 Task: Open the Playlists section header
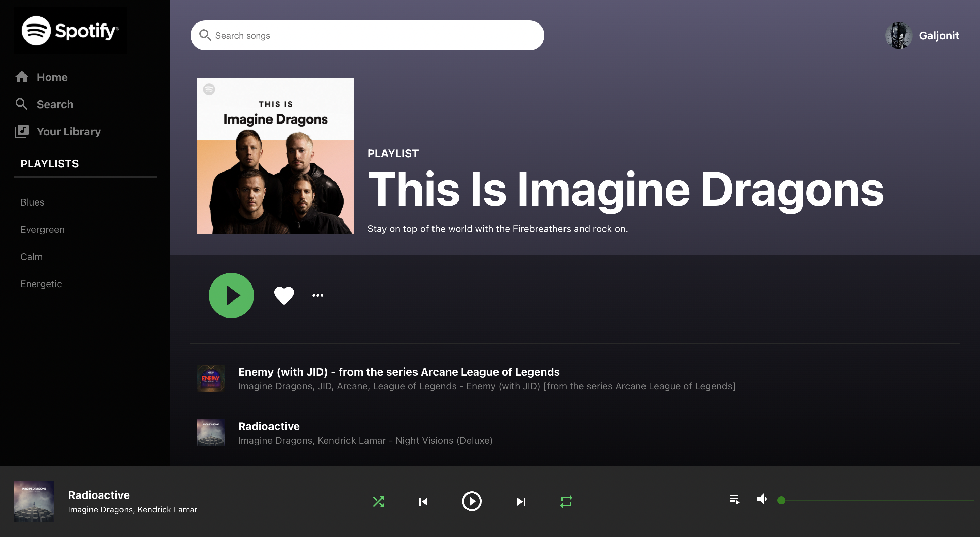coord(49,164)
